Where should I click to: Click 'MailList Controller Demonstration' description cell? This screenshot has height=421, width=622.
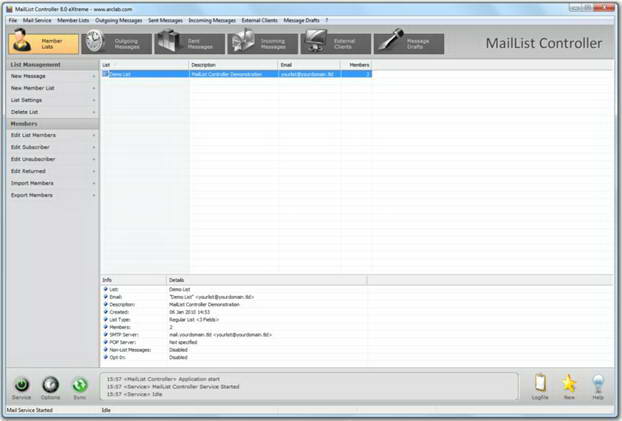pos(227,74)
